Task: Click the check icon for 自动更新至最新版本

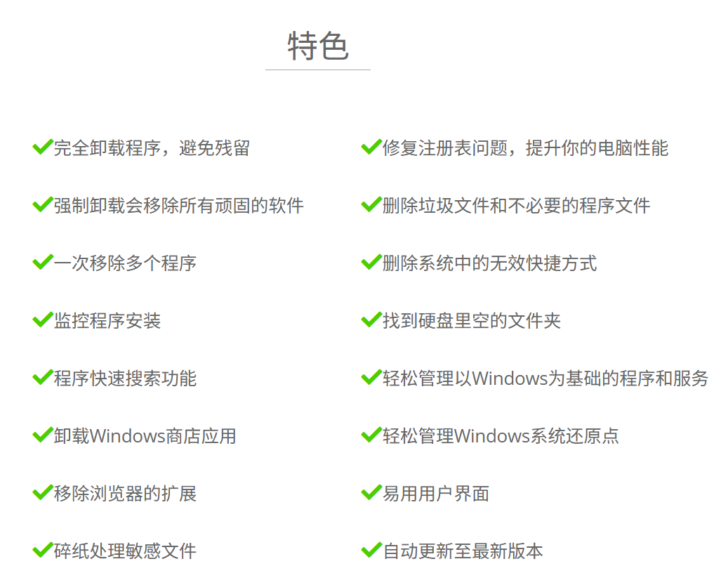Action: coord(371,550)
